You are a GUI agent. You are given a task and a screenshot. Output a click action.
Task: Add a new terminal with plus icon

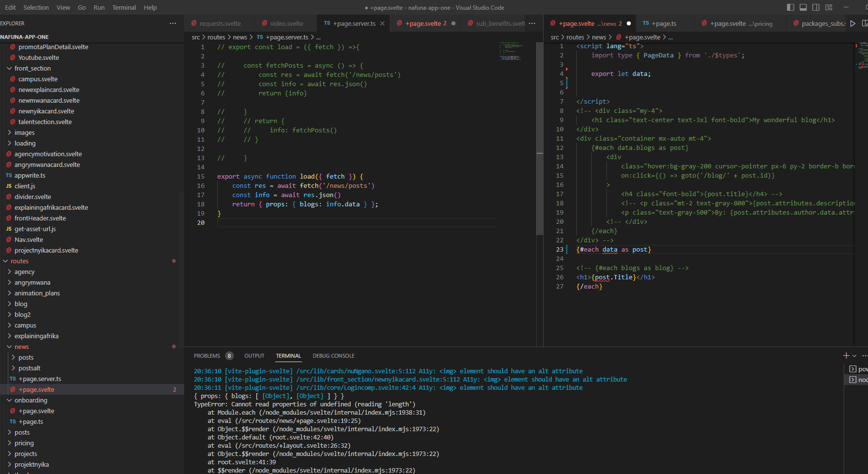coord(846,356)
